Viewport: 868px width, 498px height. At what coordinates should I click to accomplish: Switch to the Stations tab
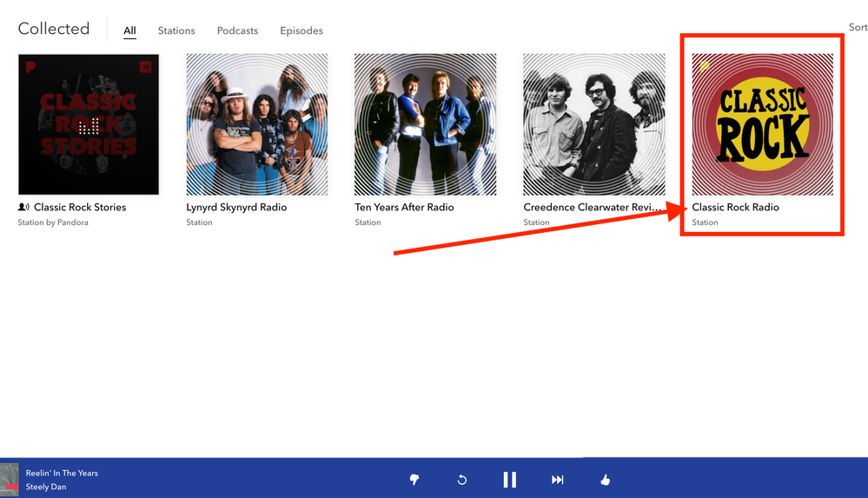176,31
